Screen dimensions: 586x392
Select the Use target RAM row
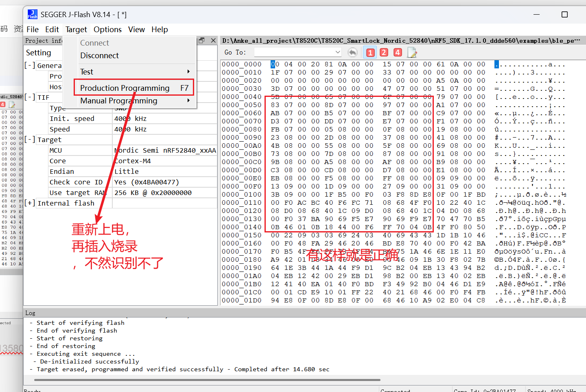(x=133, y=193)
